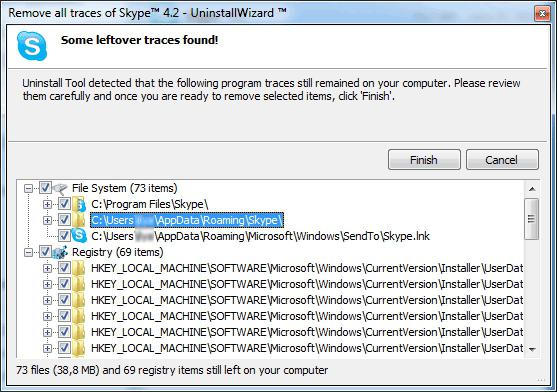The height and width of the screenshot is (392, 557).
Task: Select the SendTo\Skype.lnk file entry
Action: coord(260,236)
